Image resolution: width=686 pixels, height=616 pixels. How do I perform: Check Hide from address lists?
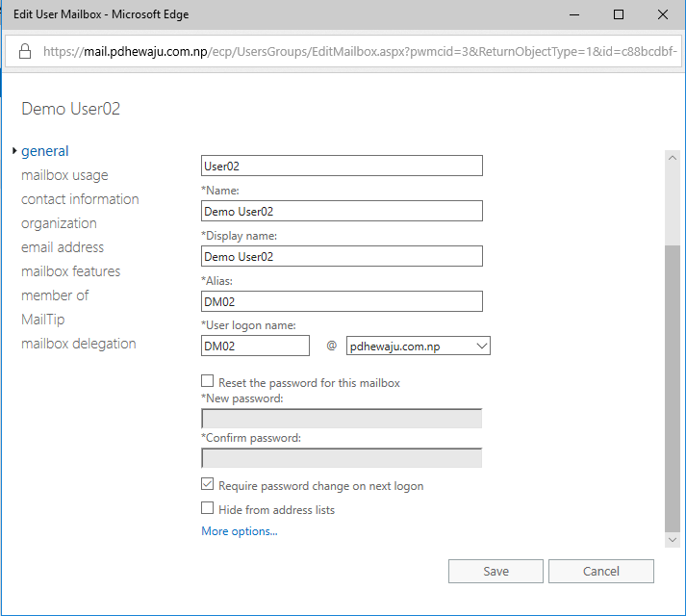208,509
